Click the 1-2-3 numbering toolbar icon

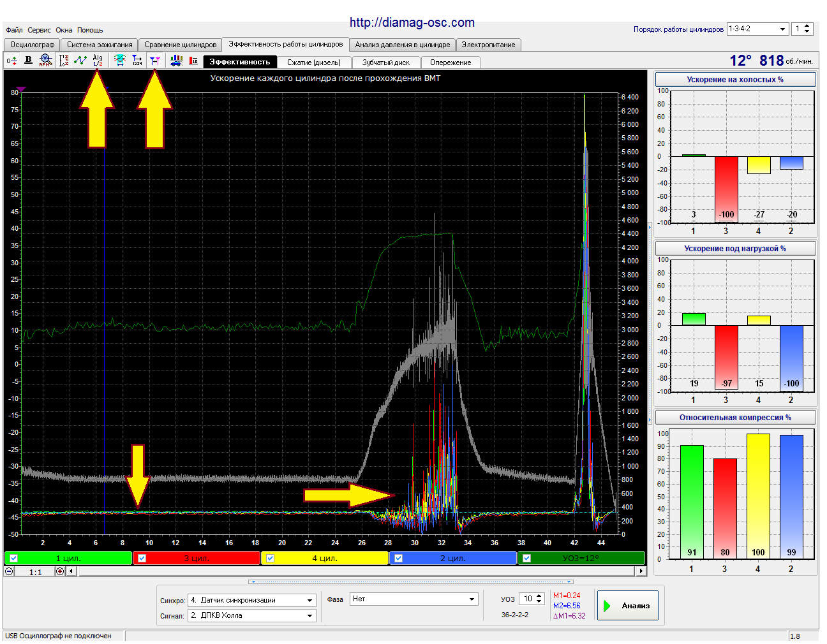(x=64, y=61)
